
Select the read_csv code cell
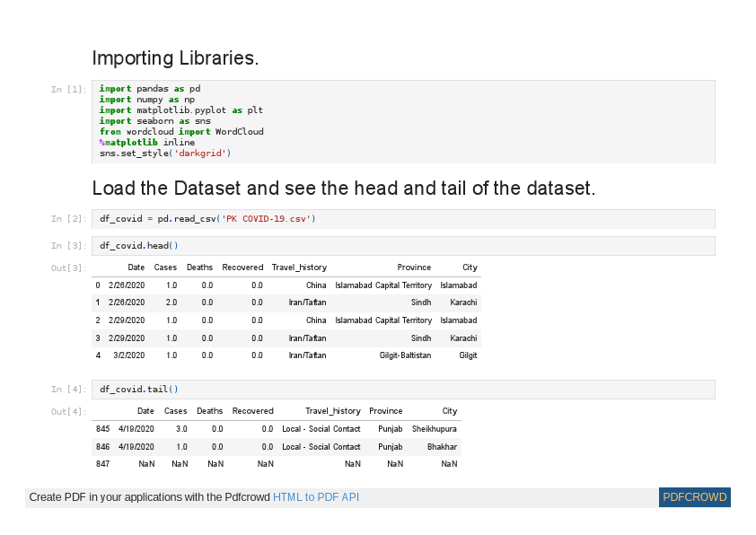pyautogui.click(x=403, y=219)
